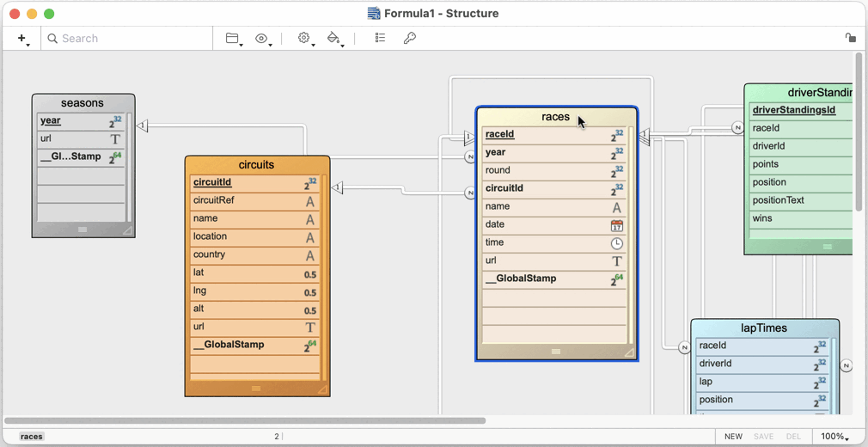
Task: Select circuitId field in races table
Action: click(554, 188)
